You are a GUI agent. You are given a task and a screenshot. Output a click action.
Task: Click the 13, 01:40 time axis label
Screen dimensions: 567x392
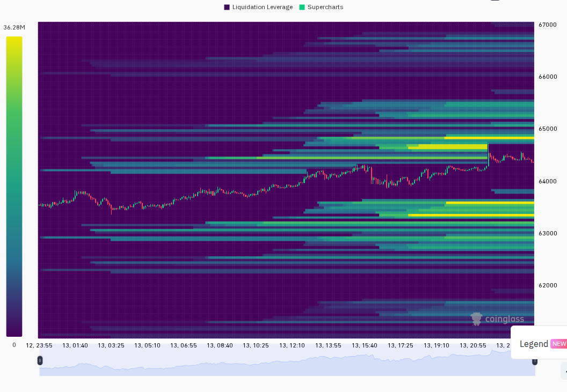75,345
